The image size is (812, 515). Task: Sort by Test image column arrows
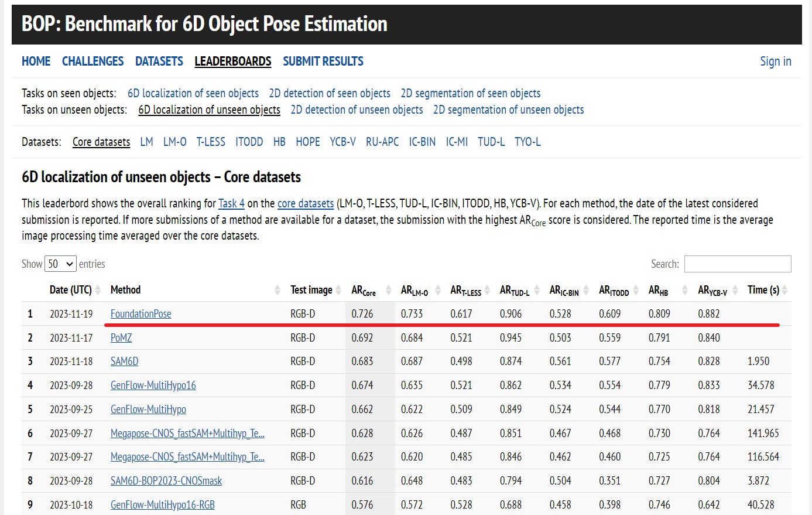click(x=338, y=290)
